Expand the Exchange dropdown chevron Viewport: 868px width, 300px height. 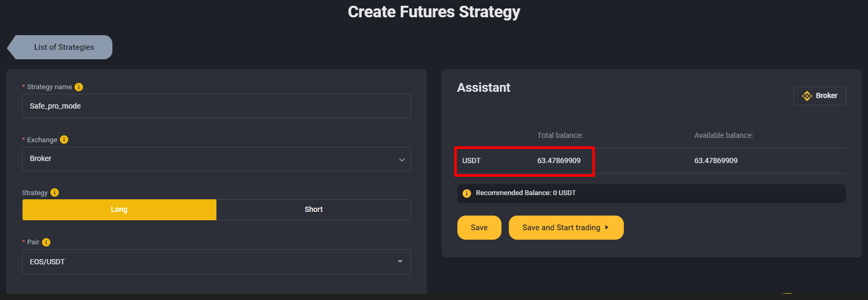(x=402, y=159)
